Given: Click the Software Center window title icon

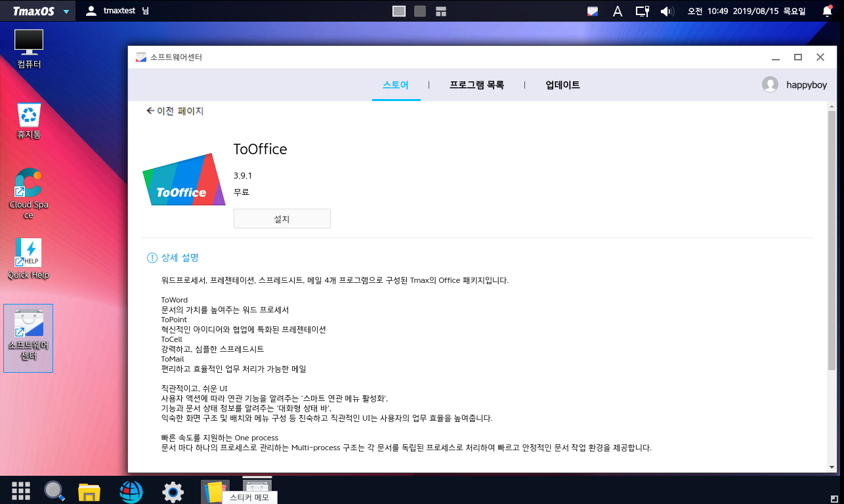Looking at the screenshot, I should pos(140,57).
